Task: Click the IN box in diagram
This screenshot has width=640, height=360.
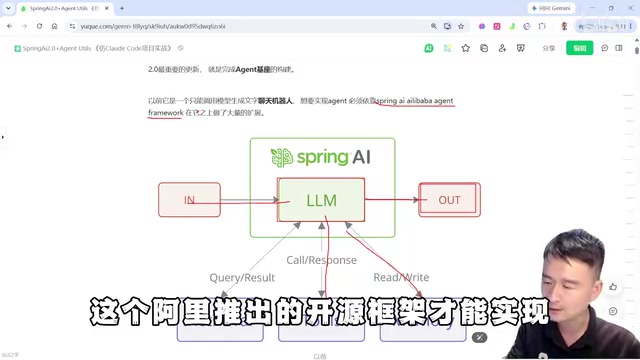Action: pos(189,200)
